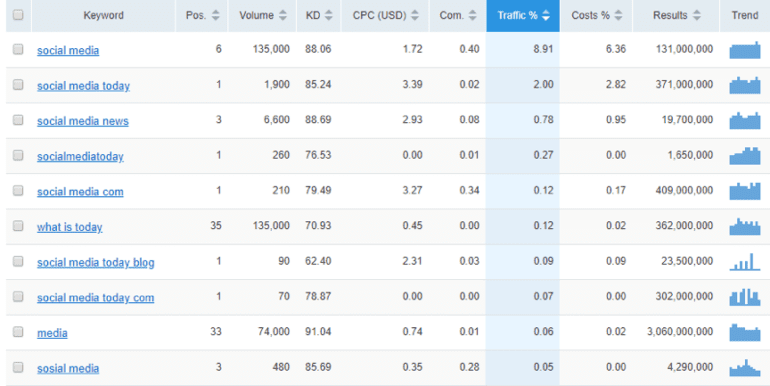Open the 'socialmediatoday' keyword link
The width and height of the screenshot is (770, 386).
coord(80,156)
